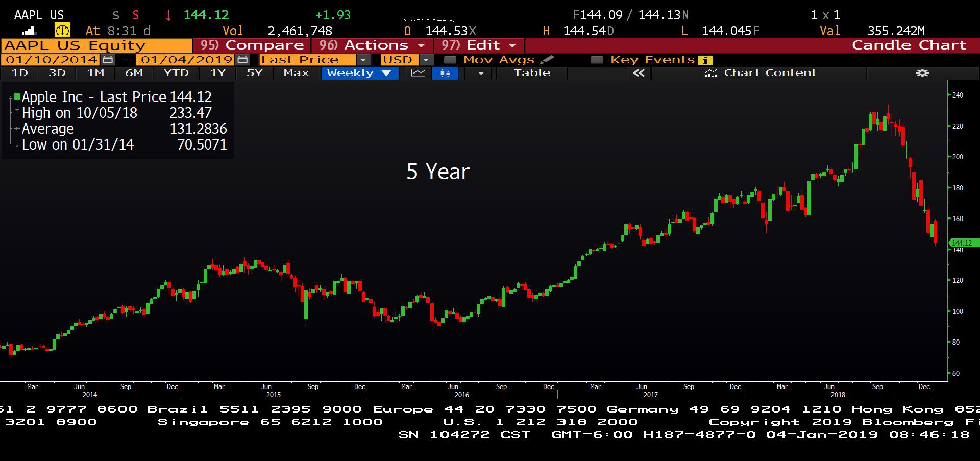Click the 2015 year label on time axis

[x=274, y=395]
